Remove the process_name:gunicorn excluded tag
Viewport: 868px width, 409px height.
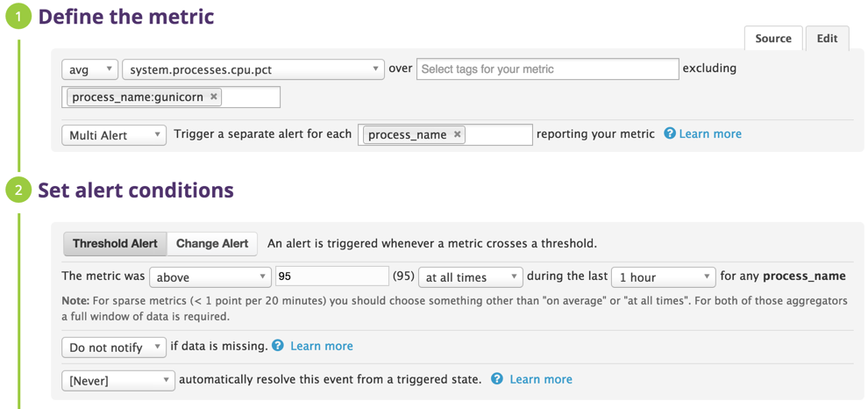214,97
